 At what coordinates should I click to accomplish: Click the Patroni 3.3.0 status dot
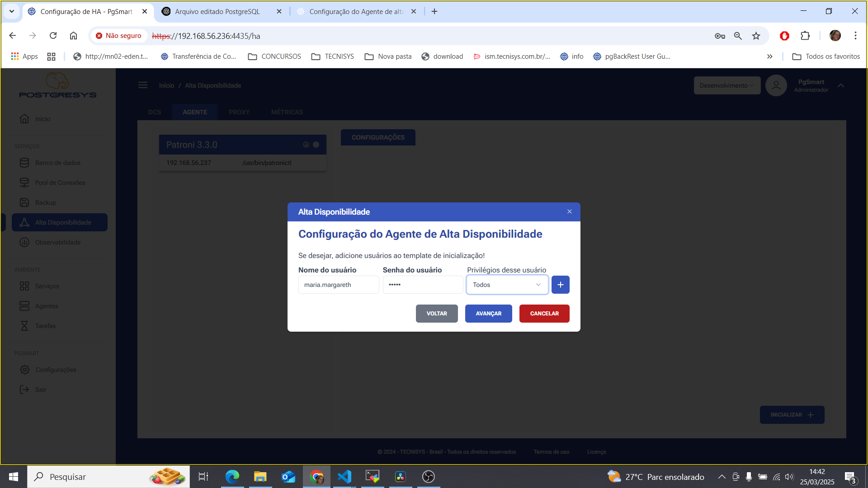pos(316,145)
